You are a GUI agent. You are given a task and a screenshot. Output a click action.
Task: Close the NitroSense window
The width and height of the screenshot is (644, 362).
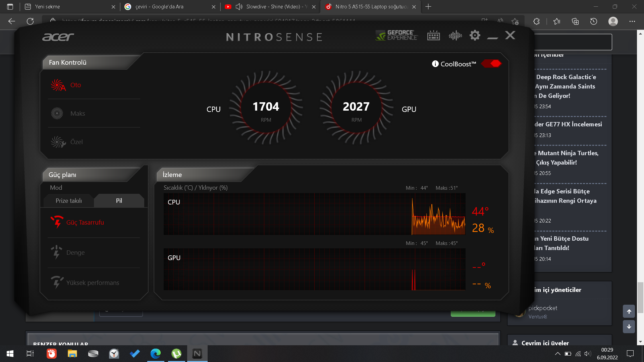(x=510, y=35)
